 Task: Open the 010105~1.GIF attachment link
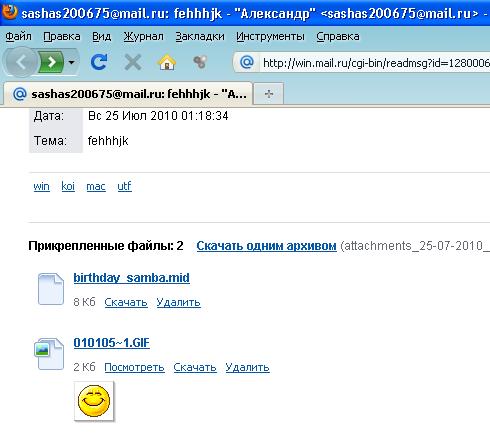[x=112, y=343]
